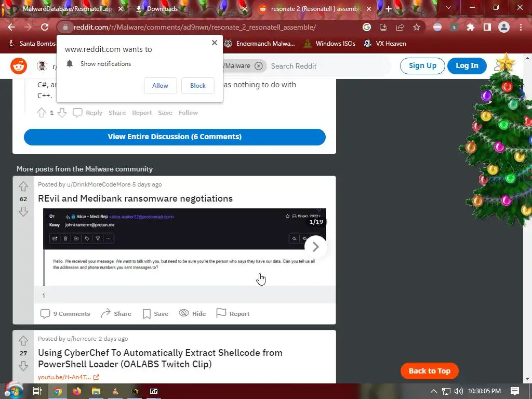Image resolution: width=532 pixels, height=399 pixels.
Task: Reply to the C# comment
Action: (x=87, y=113)
